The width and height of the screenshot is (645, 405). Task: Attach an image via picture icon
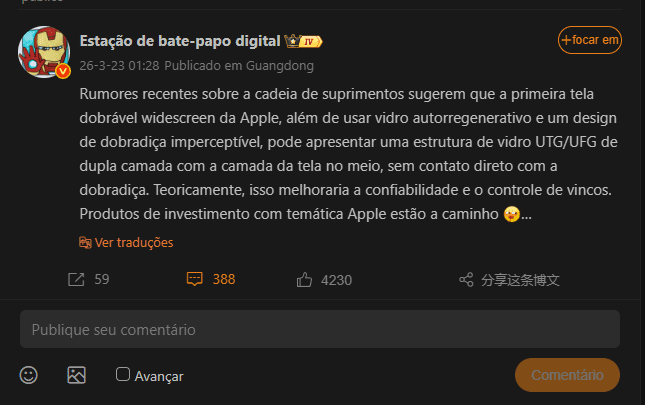click(x=77, y=375)
